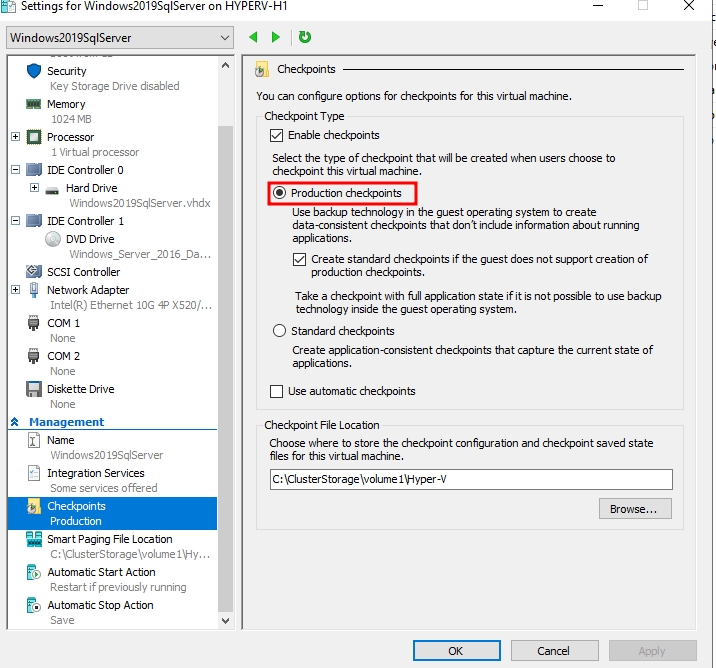716x668 pixels.
Task: Select Automatic Start Action in the list
Action: 101,572
